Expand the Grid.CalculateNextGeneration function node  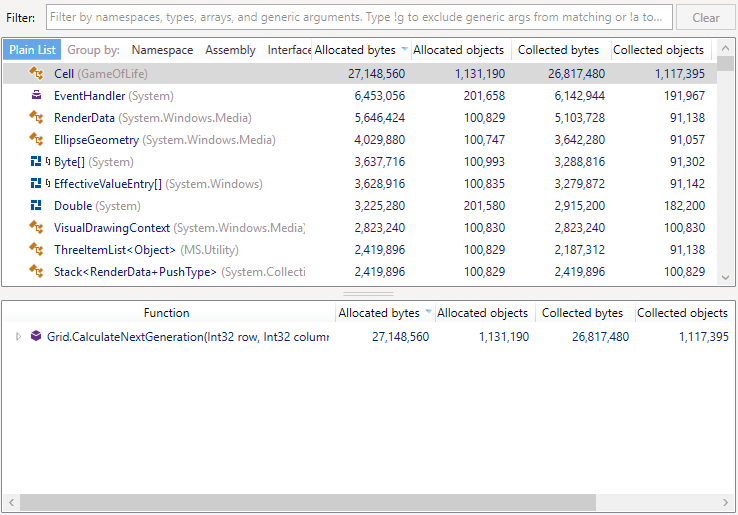[x=18, y=337]
